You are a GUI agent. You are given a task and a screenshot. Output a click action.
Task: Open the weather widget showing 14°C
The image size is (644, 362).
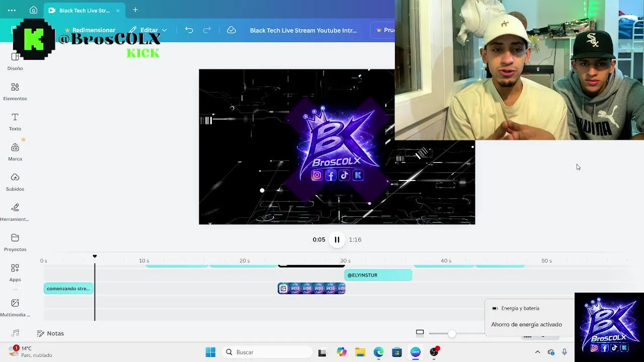click(30, 351)
